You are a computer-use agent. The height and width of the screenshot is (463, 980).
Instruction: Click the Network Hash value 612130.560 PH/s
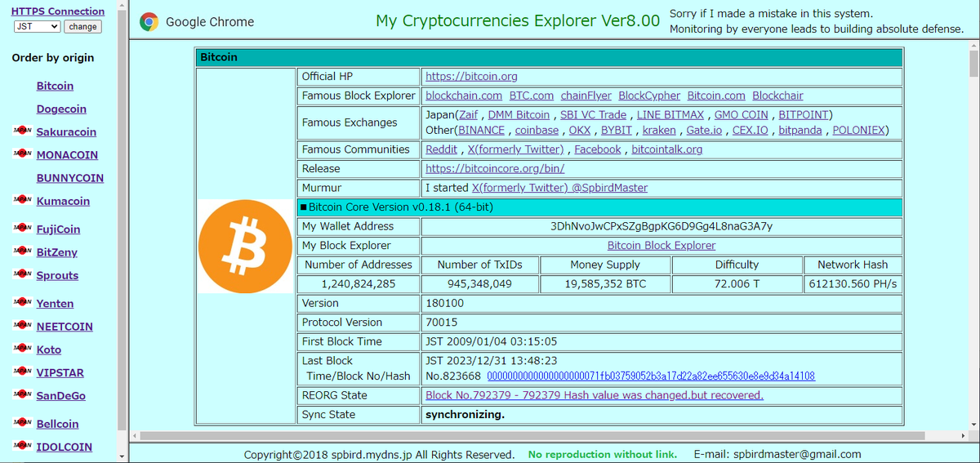coord(852,284)
